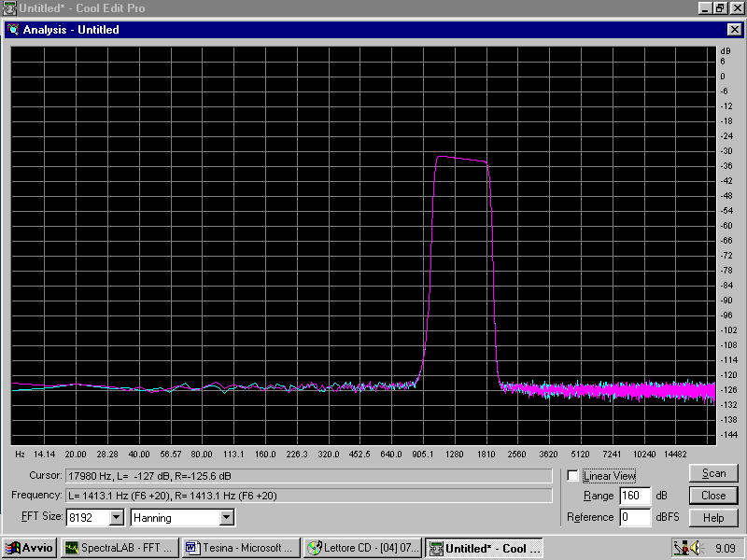Switch to Lettore CD taskbar item
The image size is (747, 560).
click(363, 548)
